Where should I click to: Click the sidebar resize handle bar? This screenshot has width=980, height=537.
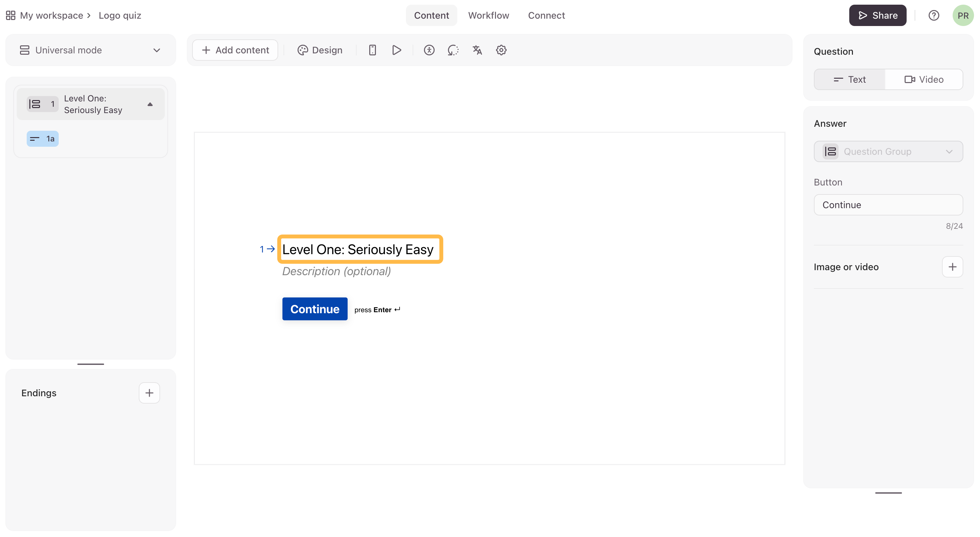point(90,364)
